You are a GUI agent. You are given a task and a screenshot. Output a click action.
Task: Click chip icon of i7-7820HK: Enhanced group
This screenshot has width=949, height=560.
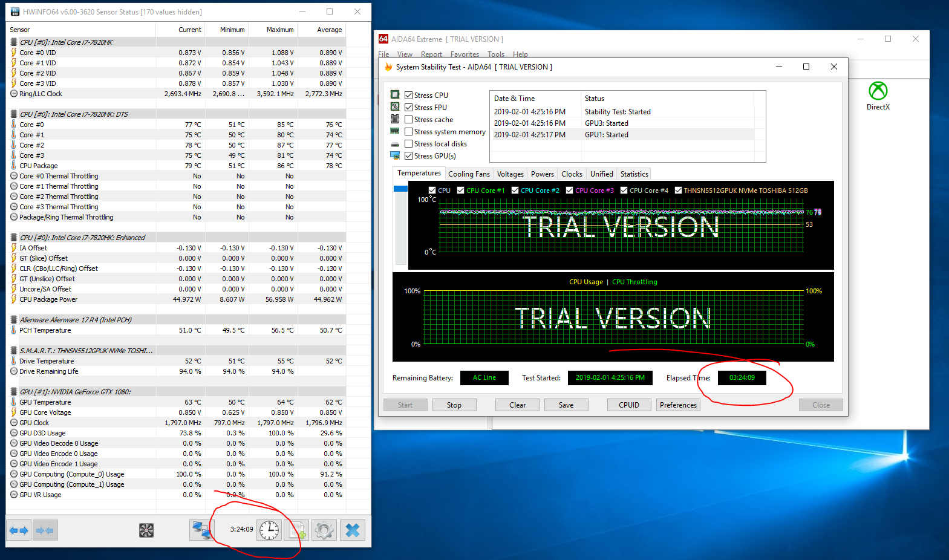[14, 237]
